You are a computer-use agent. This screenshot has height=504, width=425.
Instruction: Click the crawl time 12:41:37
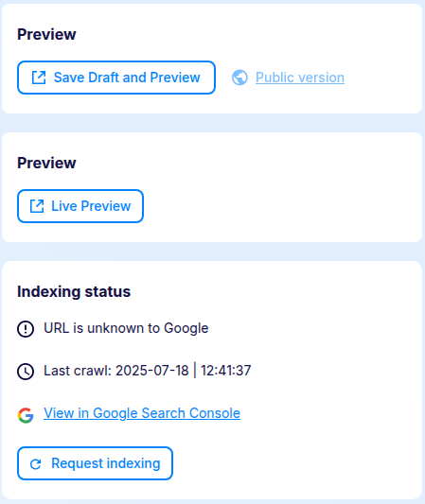tap(226, 371)
